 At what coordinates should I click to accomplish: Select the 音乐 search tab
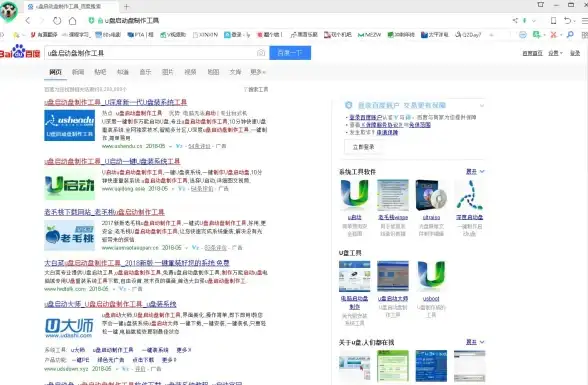pos(145,72)
